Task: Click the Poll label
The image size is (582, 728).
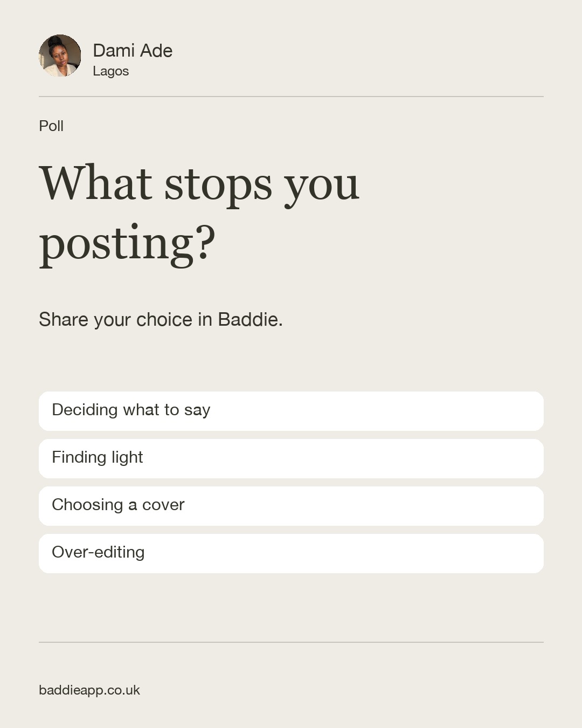Action: [x=51, y=126]
